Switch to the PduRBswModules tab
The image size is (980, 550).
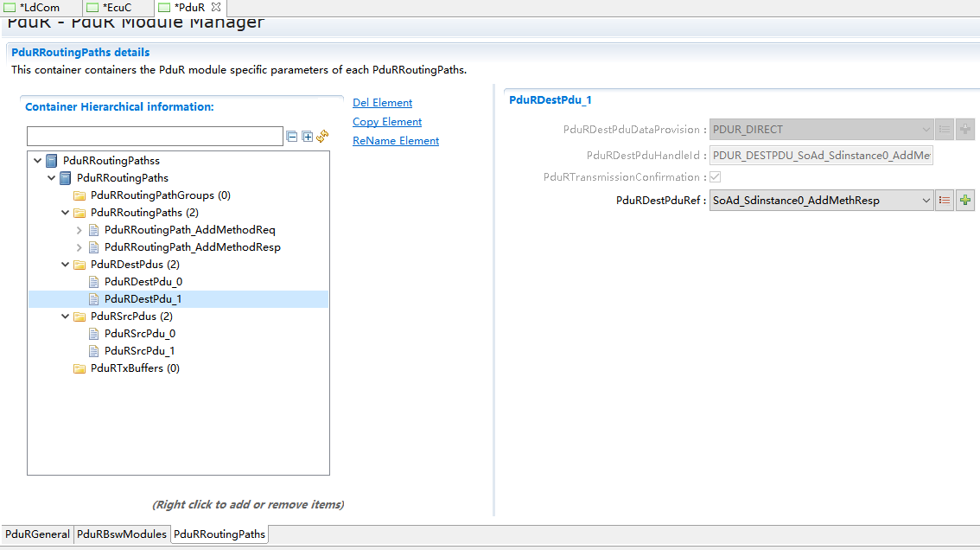click(x=122, y=534)
